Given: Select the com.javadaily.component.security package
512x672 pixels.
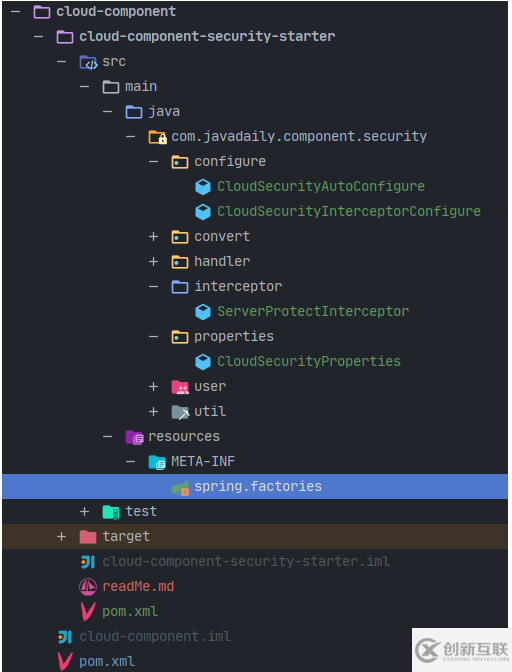Looking at the screenshot, I should coord(299,137).
